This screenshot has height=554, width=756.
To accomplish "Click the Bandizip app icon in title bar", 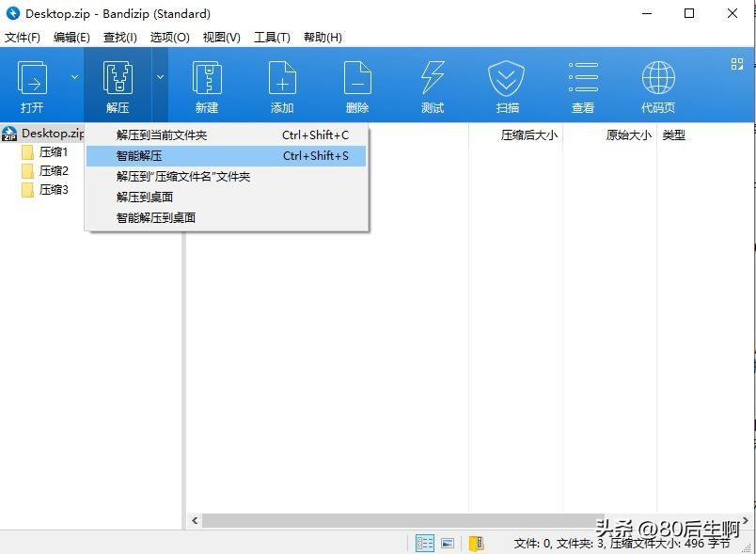I will click(13, 13).
